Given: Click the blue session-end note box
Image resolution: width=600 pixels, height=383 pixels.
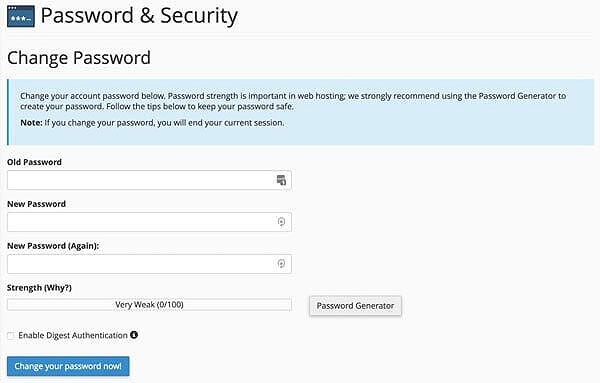Looking at the screenshot, I should 301,112.
